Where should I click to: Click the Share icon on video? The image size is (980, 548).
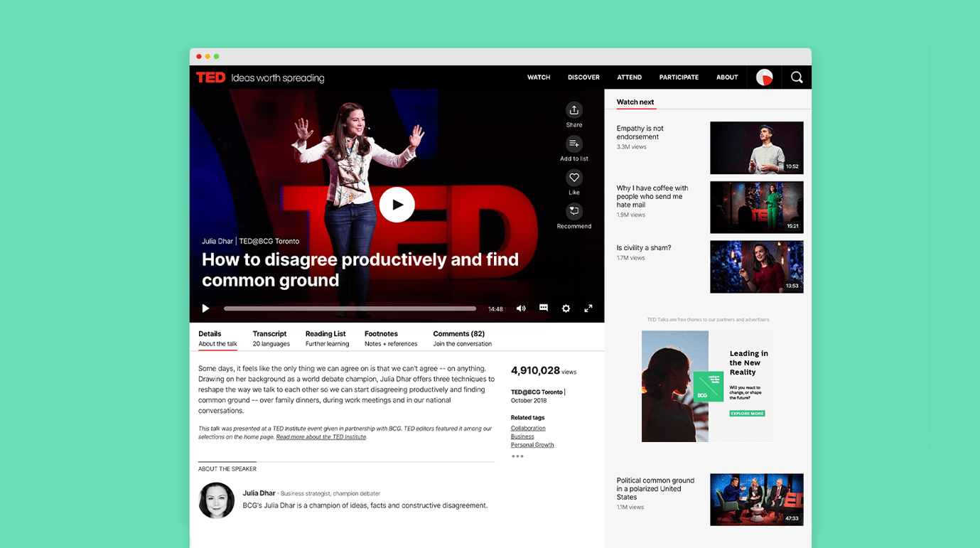click(574, 110)
